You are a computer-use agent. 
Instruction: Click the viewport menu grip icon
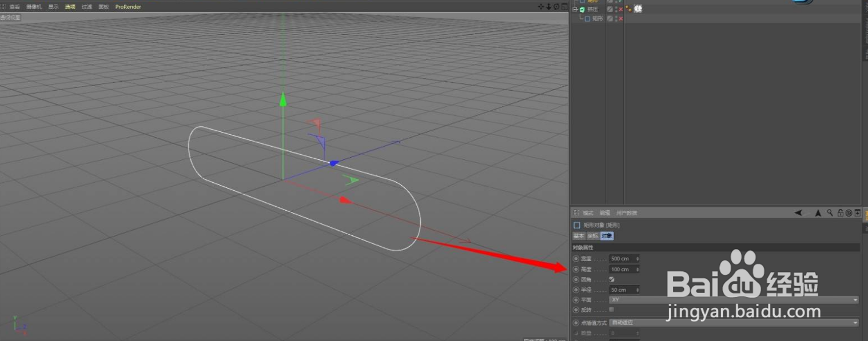[3, 7]
